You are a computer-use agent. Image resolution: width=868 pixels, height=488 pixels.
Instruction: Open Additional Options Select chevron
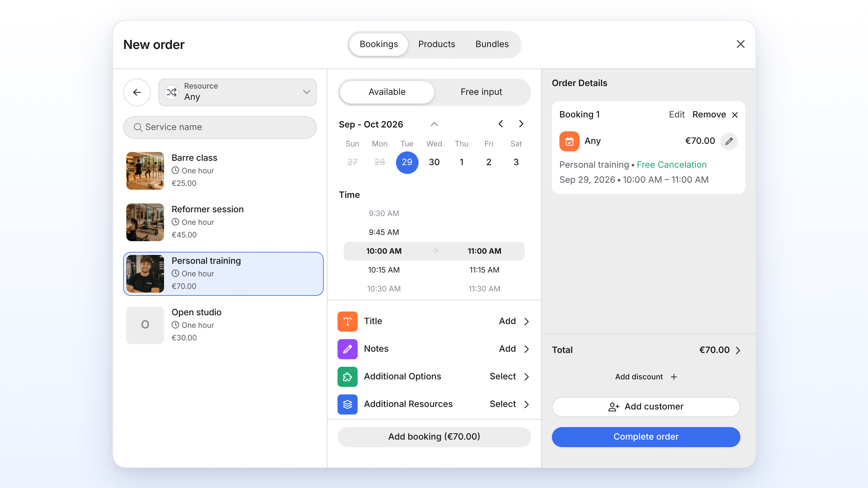pyautogui.click(x=526, y=377)
